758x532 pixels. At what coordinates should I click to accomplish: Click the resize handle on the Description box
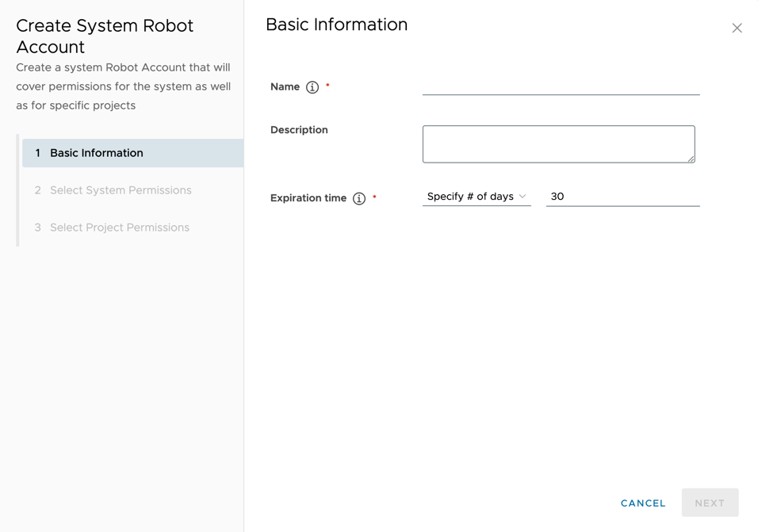tap(689, 159)
